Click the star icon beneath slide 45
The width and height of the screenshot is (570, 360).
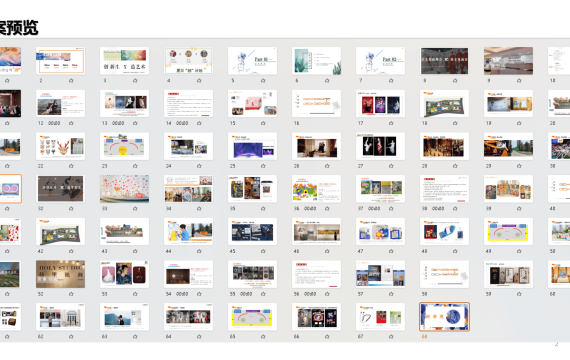[x=263, y=251]
